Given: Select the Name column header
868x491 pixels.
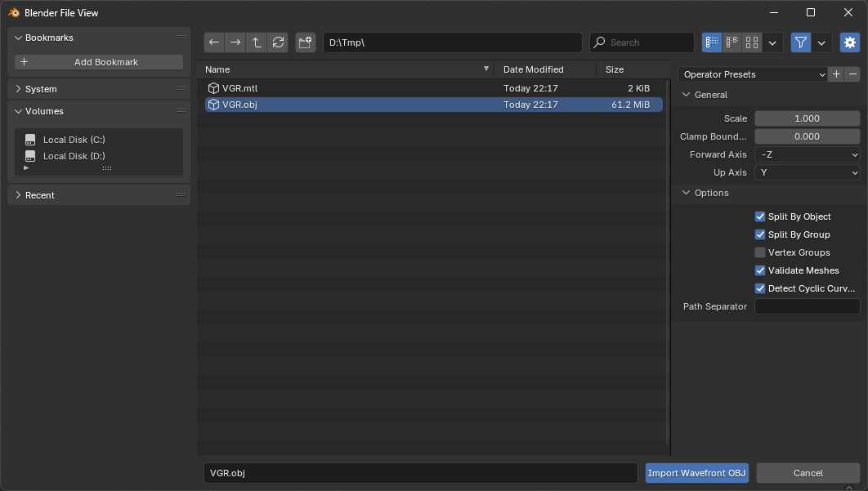Looking at the screenshot, I should [217, 69].
